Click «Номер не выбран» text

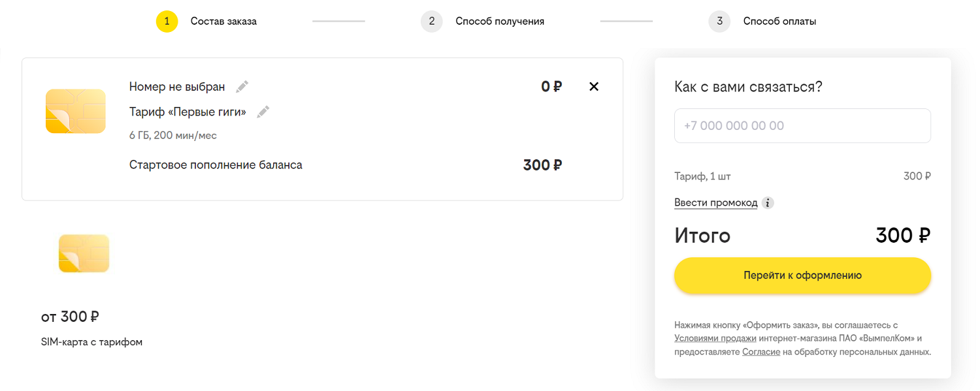[x=177, y=87]
